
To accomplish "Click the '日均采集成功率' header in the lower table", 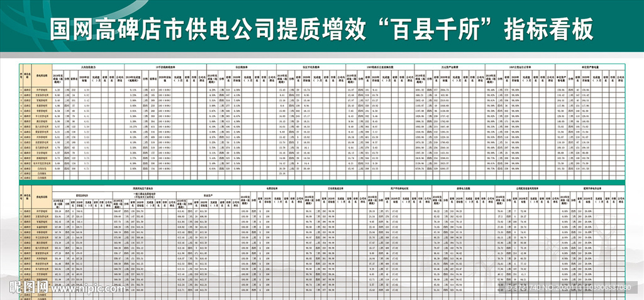I will (336, 188).
